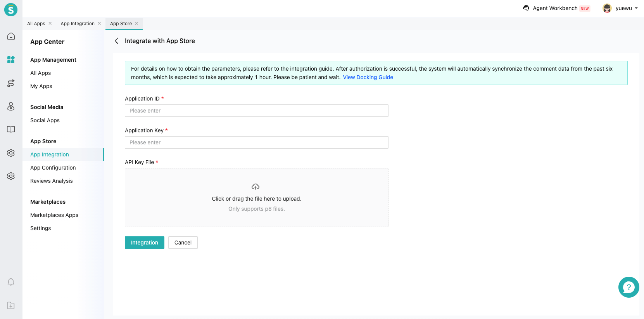644x319 pixels.
Task: Click the Application Key label
Action: (x=144, y=130)
